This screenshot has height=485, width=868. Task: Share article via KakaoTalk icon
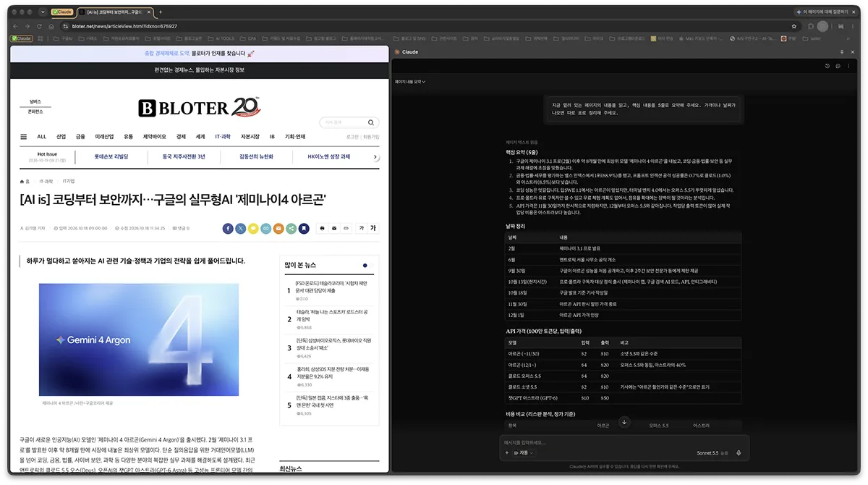(x=253, y=228)
